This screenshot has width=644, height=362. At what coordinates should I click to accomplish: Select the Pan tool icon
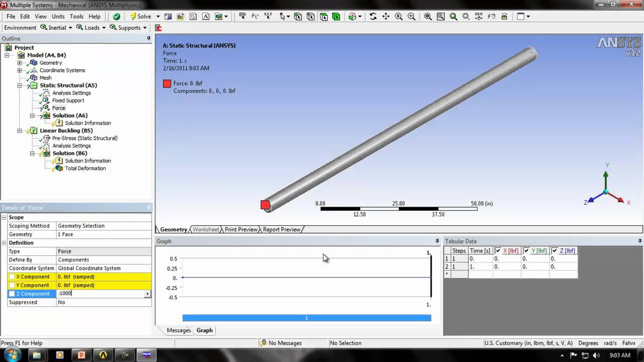pyautogui.click(x=386, y=16)
